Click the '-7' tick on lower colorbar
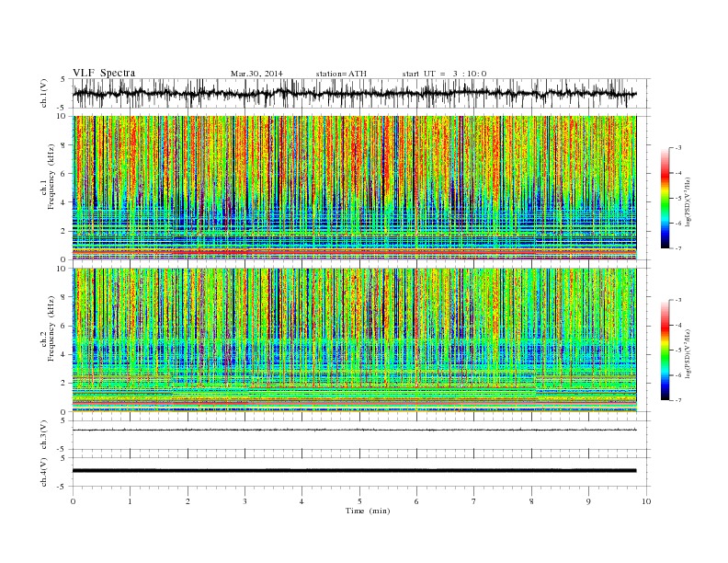 point(678,400)
